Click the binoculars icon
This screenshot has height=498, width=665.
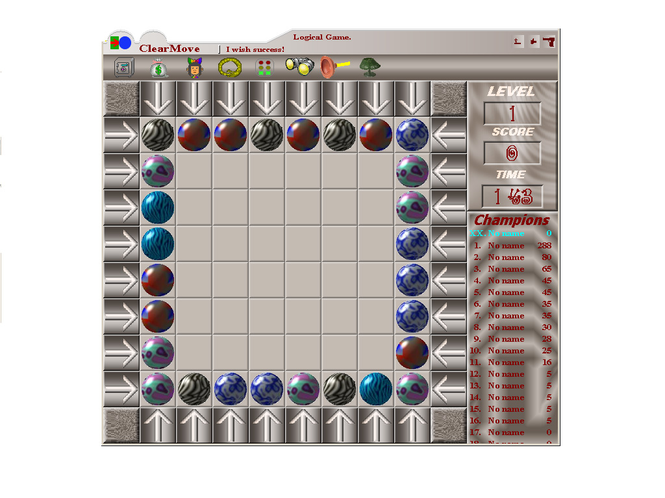pos(299,67)
